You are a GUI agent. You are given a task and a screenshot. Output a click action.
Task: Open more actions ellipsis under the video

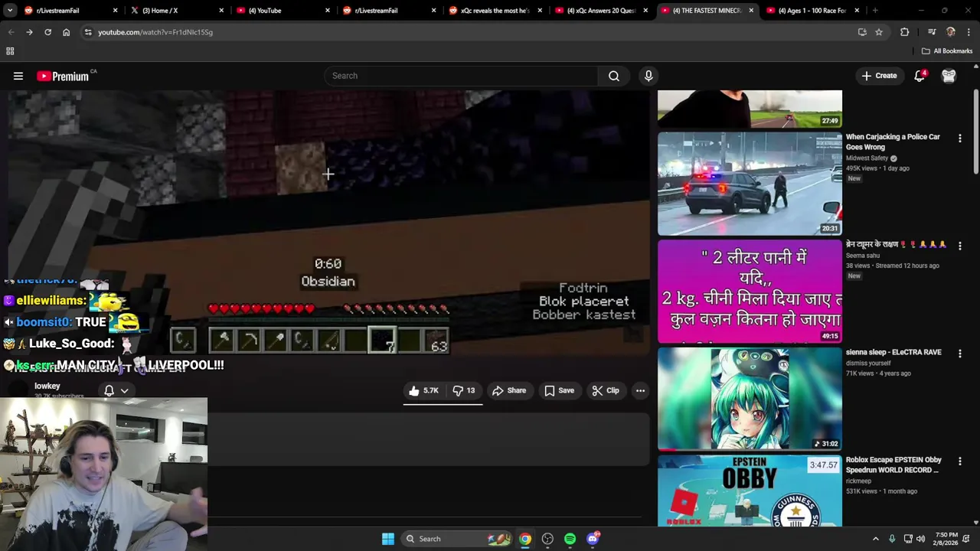point(640,390)
